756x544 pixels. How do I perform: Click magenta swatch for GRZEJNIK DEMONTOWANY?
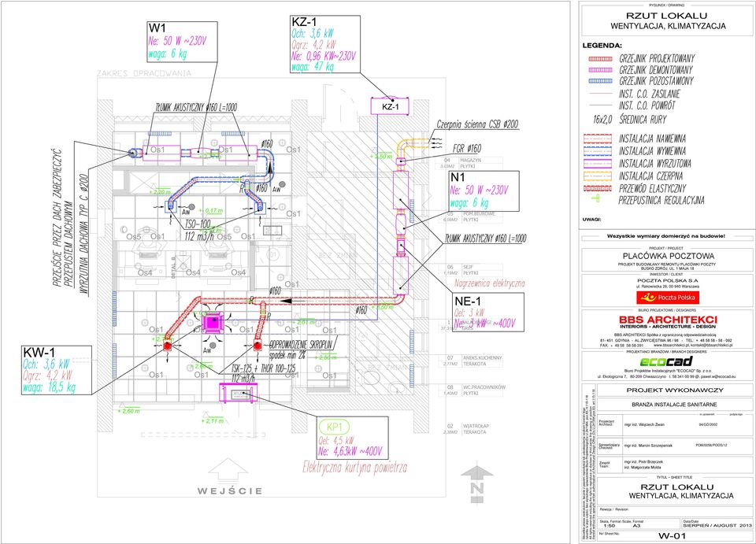600,70
